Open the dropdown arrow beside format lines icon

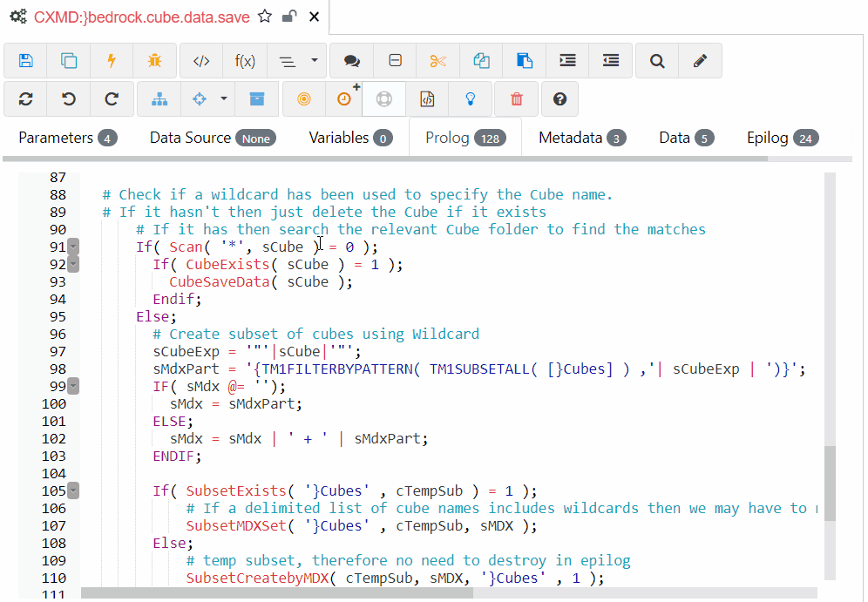314,61
